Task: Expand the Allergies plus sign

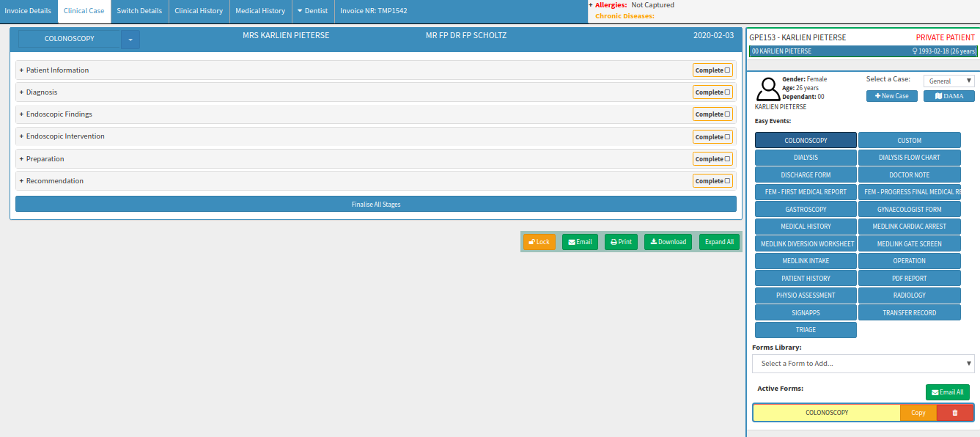Action: tap(591, 5)
